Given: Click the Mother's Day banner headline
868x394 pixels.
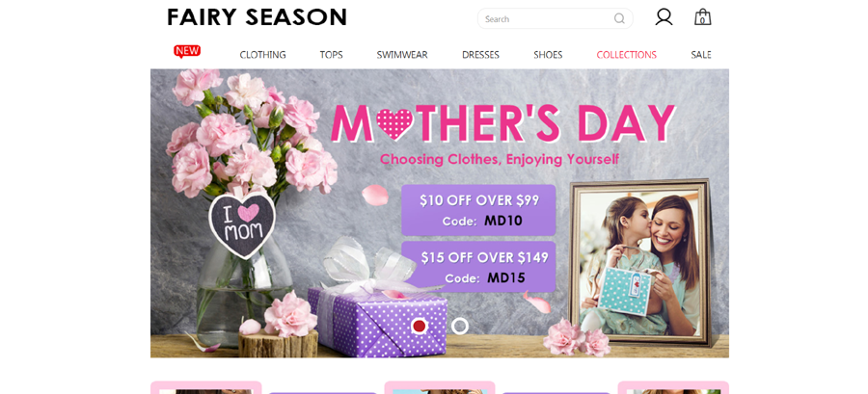Looking at the screenshot, I should (502, 122).
